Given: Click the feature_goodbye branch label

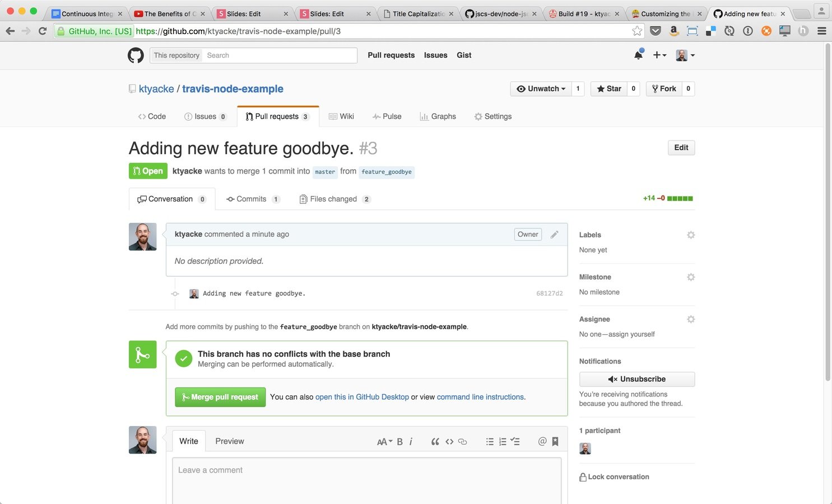Looking at the screenshot, I should click(x=387, y=172).
